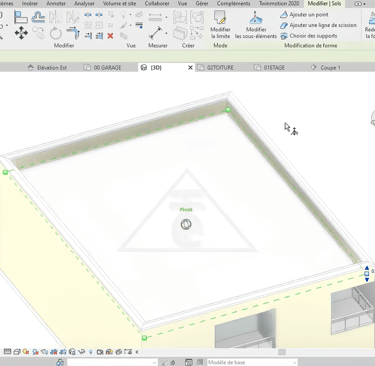Screen dimensions: 375x366
Task: Click Choisir des supports tool
Action: tap(309, 36)
